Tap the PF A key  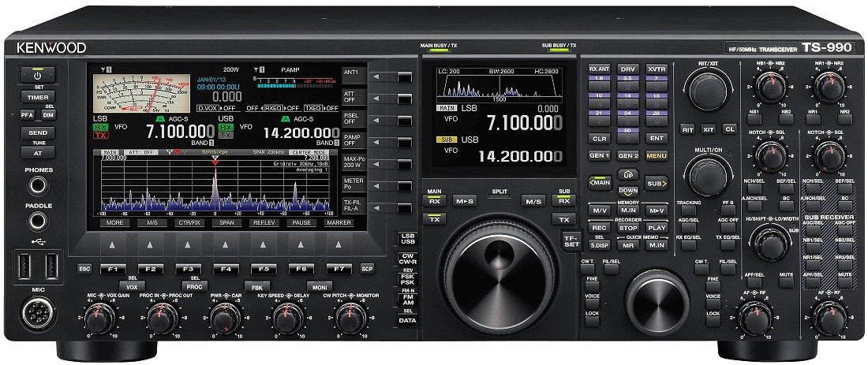click(x=28, y=115)
